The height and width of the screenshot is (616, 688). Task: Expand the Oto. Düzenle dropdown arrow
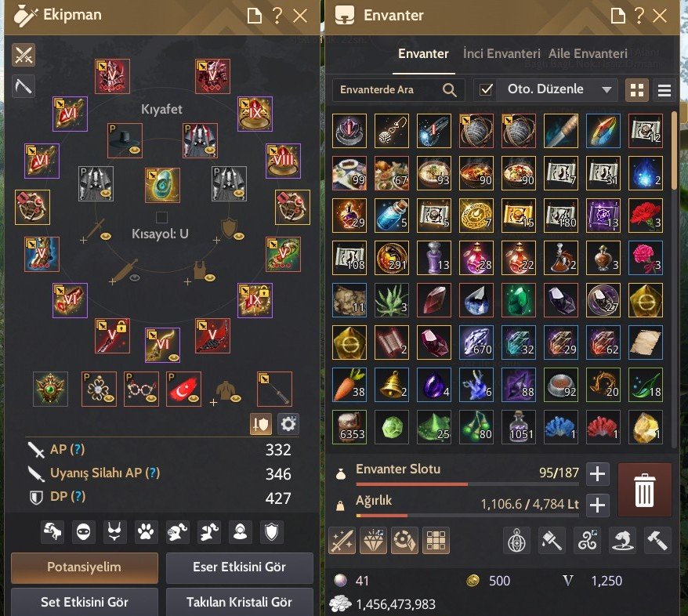coord(607,90)
